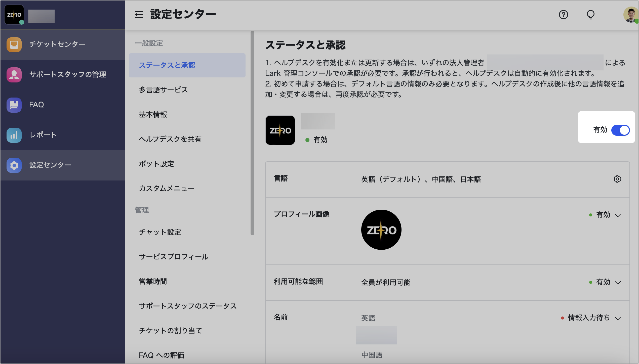Viewport: 639px width, 364px height.
Task: Expand the プロフィール画像 有効 status dropdown
Action: click(618, 215)
